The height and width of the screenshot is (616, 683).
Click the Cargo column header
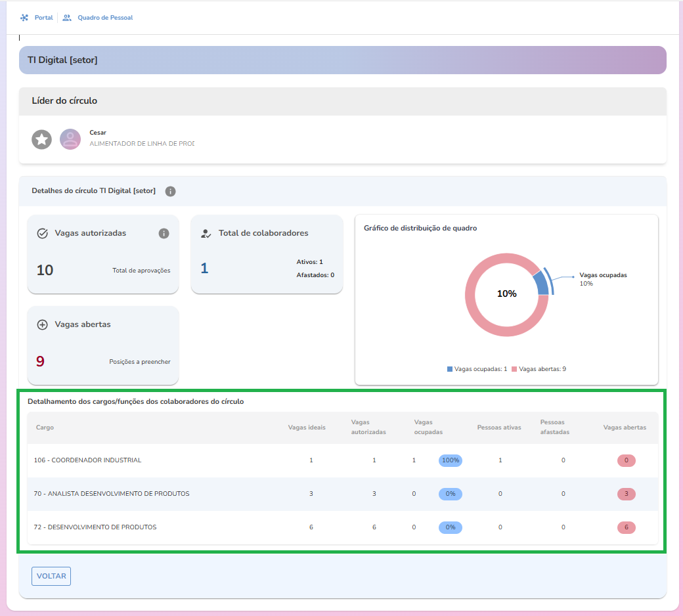[45, 428]
